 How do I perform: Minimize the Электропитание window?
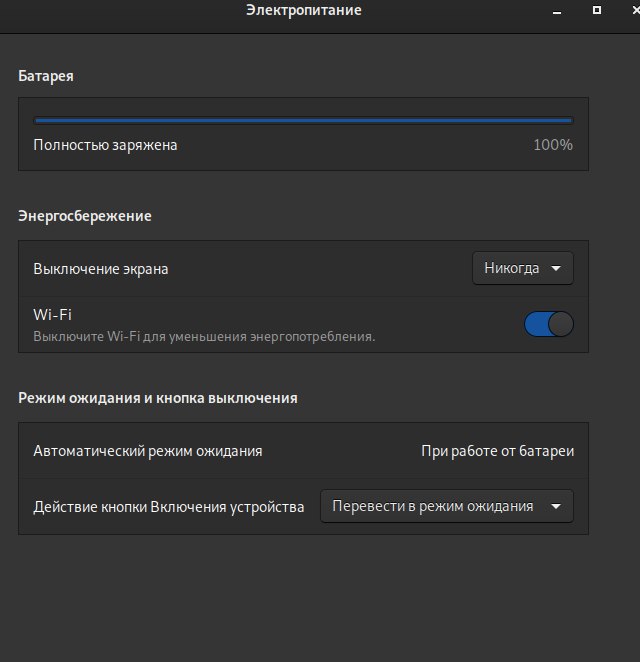(557, 11)
